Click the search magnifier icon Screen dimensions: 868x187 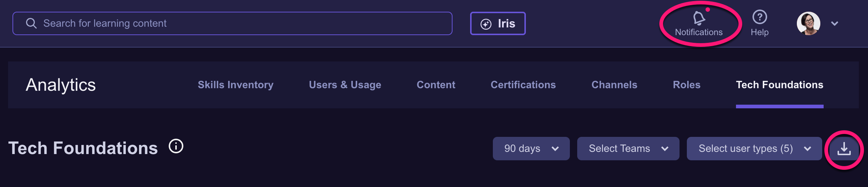pos(32,23)
